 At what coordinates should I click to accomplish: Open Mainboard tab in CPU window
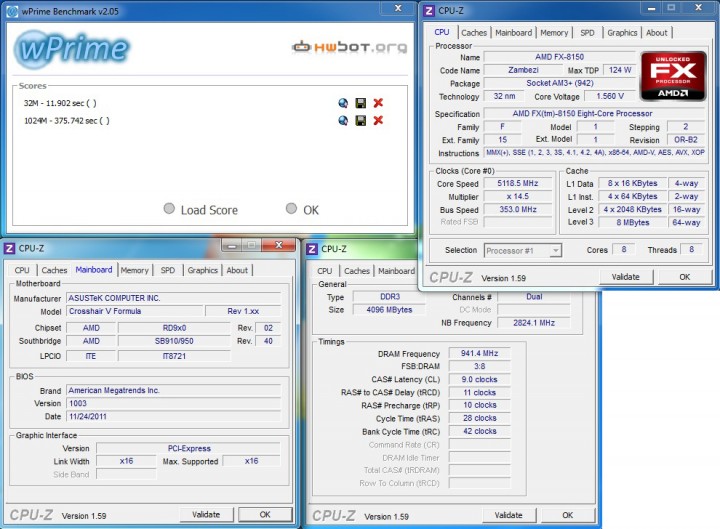[513, 33]
